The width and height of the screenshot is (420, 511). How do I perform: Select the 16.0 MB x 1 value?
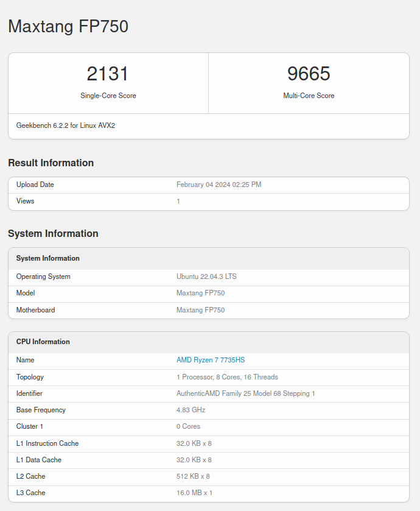coord(194,493)
